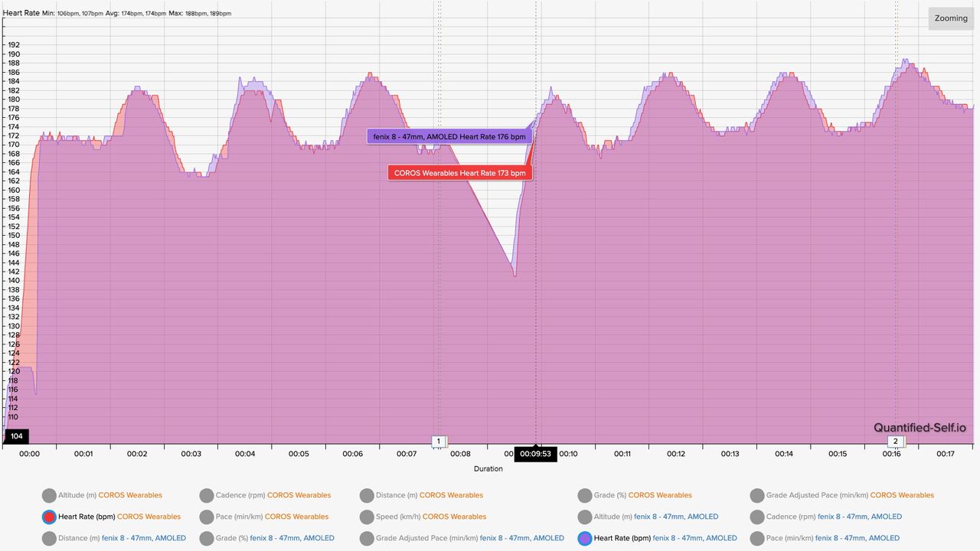Screen dimensions: 980x551
Task: Toggle Grade (%) fenix 8 series
Action: point(266,538)
